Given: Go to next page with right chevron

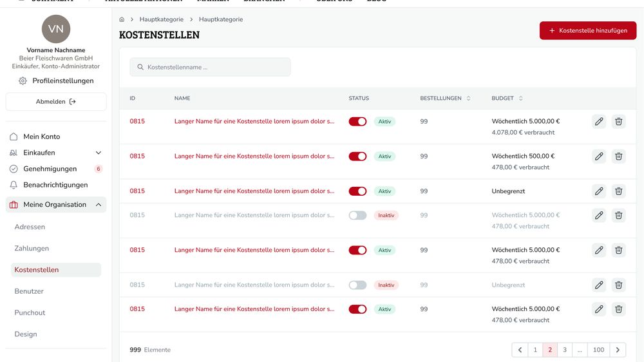Looking at the screenshot, I should click(x=618, y=350).
